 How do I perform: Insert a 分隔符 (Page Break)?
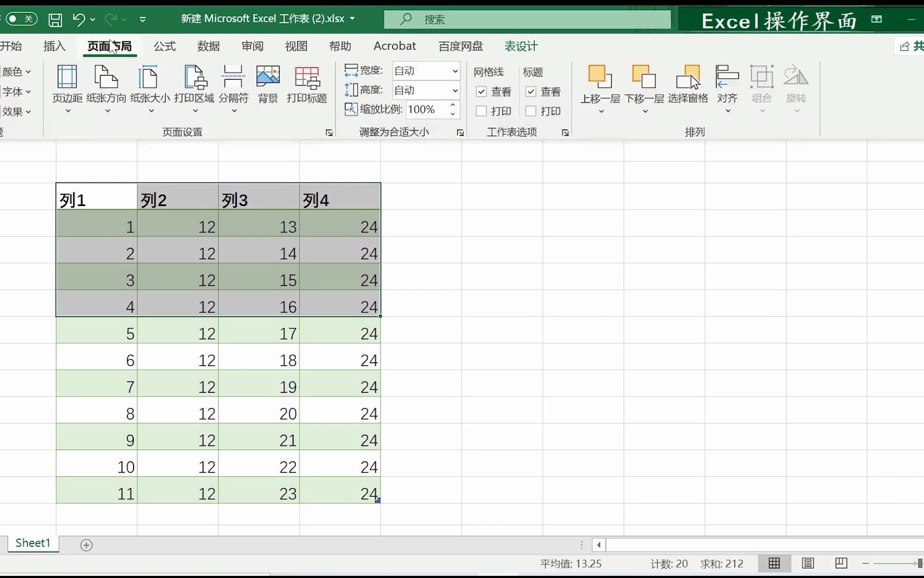coord(234,86)
